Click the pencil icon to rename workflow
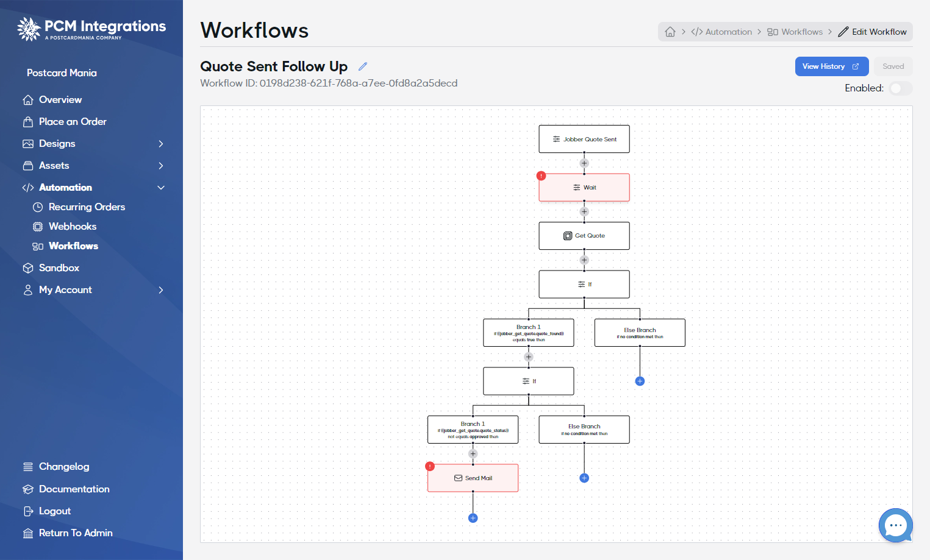The width and height of the screenshot is (930, 560). click(x=362, y=66)
